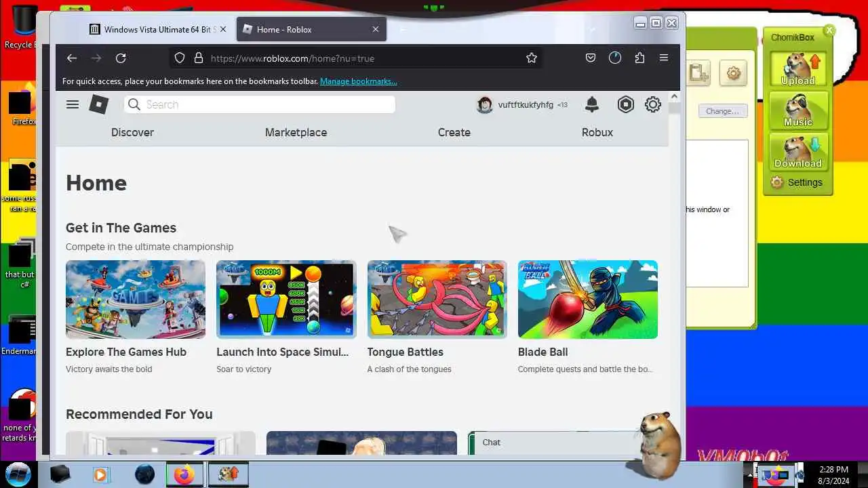Open Firefox extensions puzzle icon
The height and width of the screenshot is (488, 868).
(639, 58)
